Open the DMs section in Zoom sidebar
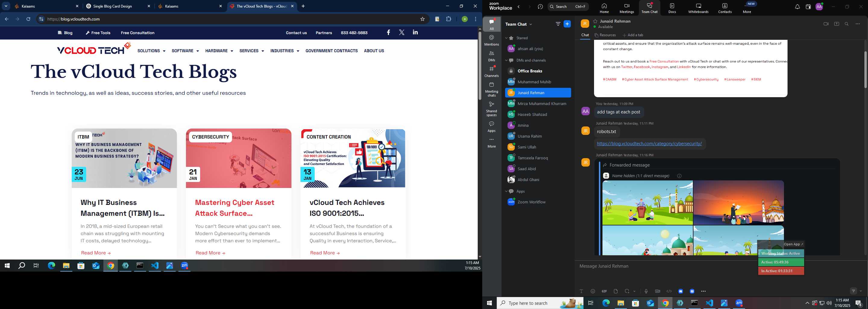 [492, 56]
